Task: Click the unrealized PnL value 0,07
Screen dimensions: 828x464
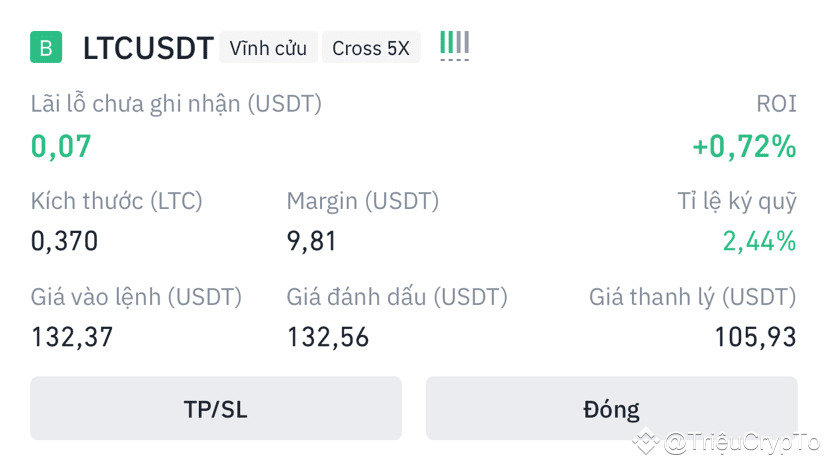Action: pyautogui.click(x=61, y=147)
